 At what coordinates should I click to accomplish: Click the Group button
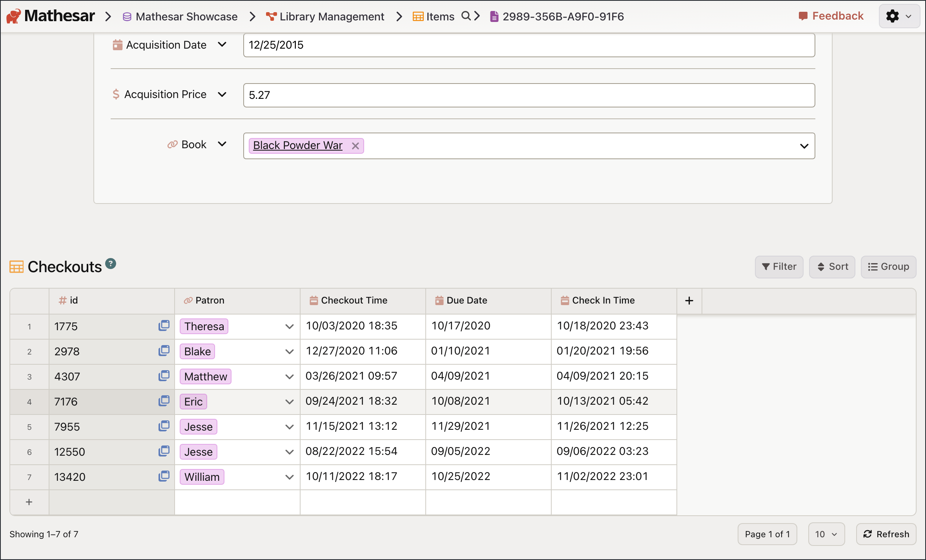(889, 267)
